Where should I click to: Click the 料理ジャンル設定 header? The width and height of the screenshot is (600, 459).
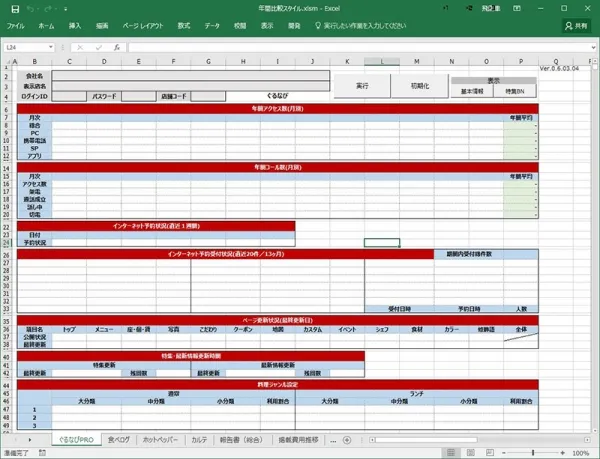pyautogui.click(x=277, y=384)
